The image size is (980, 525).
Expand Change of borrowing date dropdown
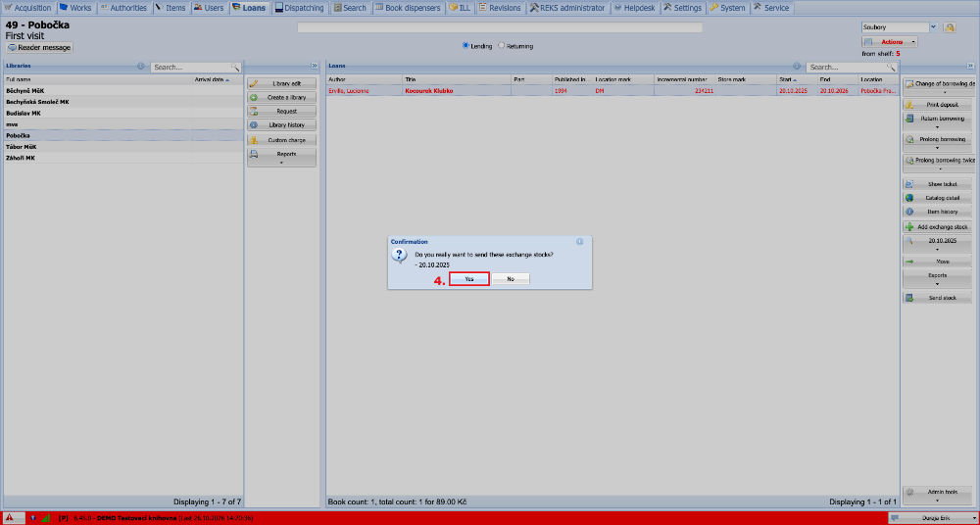coord(941,87)
